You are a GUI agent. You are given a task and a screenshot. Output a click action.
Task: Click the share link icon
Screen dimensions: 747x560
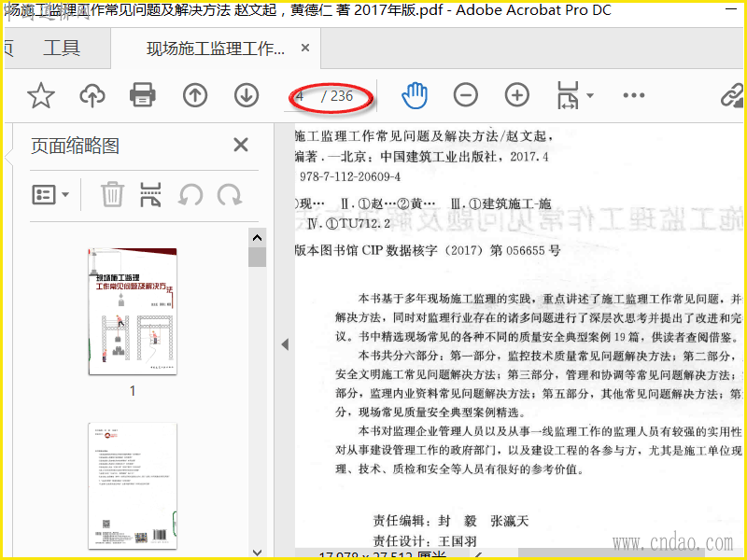[x=732, y=96]
